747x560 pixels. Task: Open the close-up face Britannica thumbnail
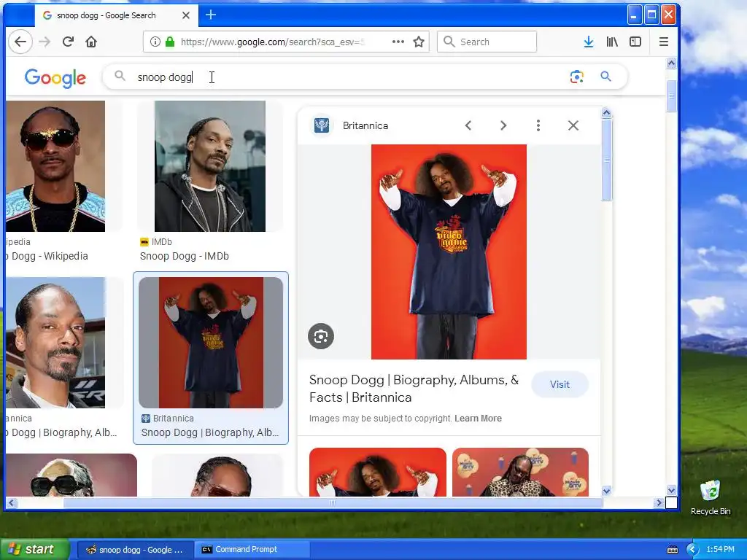(x=55, y=343)
